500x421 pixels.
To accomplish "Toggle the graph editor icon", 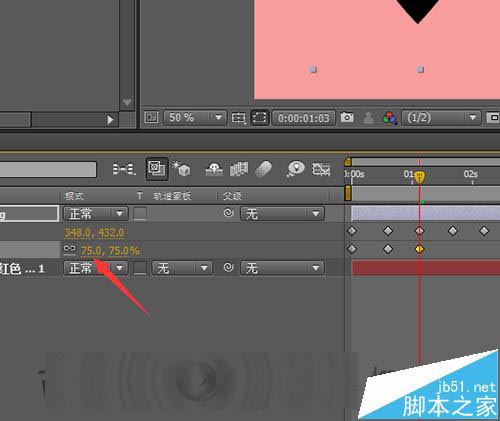I will tap(321, 169).
